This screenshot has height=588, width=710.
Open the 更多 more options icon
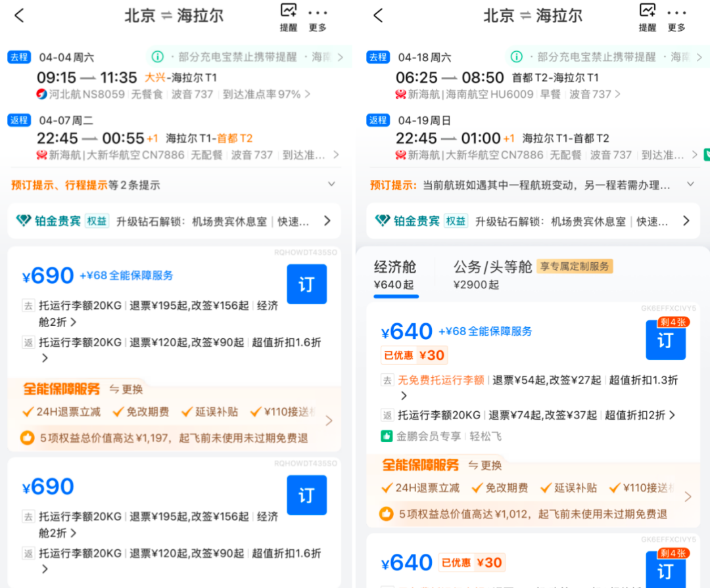click(319, 14)
